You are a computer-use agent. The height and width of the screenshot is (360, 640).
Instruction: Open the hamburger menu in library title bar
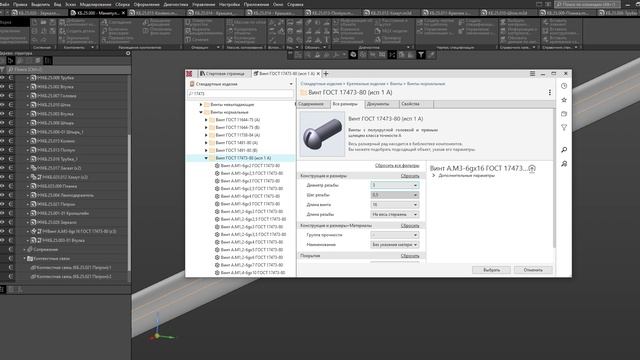[x=532, y=73]
